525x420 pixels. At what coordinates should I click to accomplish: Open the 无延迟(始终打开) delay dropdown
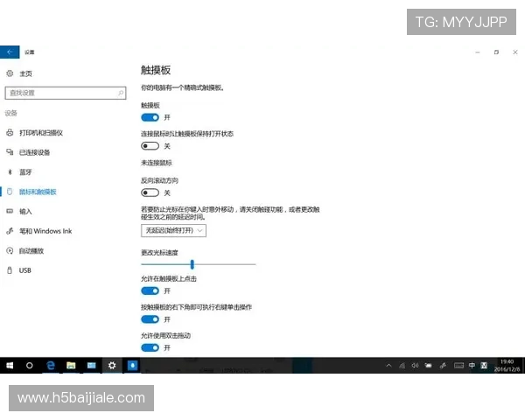pos(173,230)
